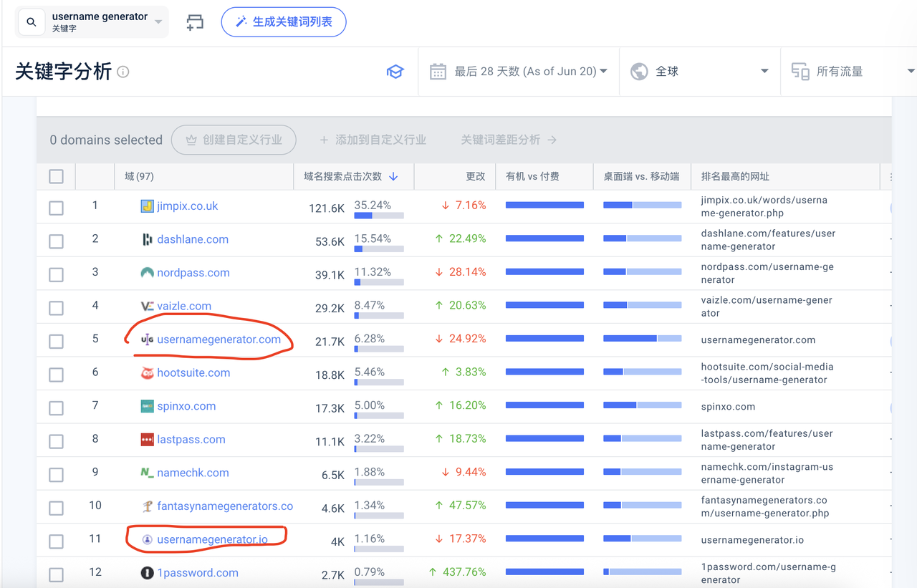This screenshot has width=917, height=588.
Task: Select the checkbox for dashlane.com row
Action: point(56,241)
